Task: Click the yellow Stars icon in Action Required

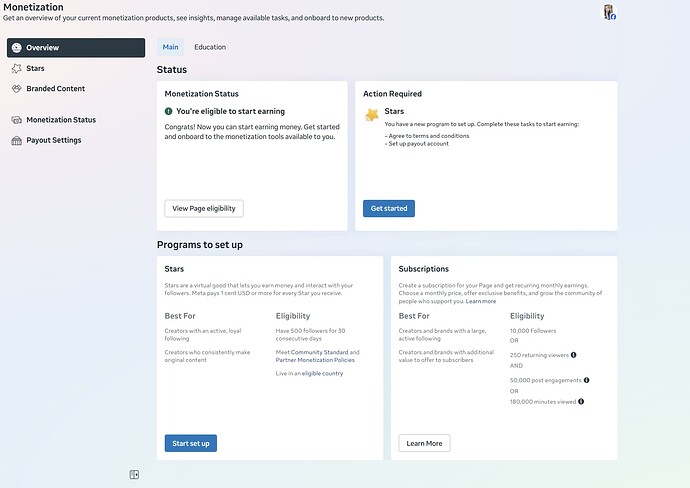Action: [x=372, y=116]
